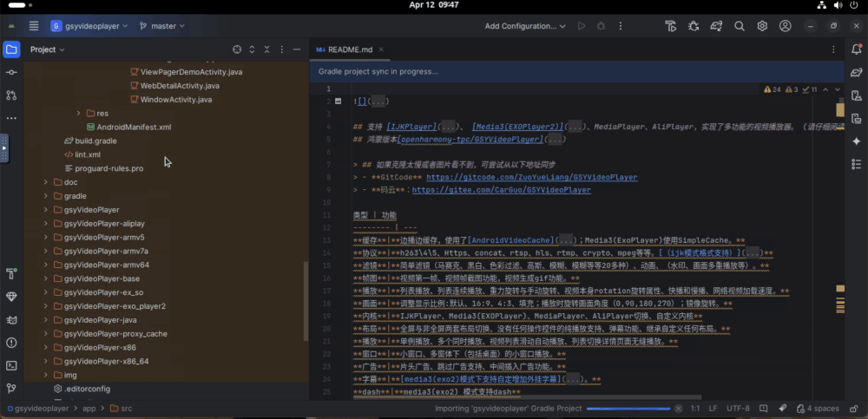
Task: Expand the img folder
Action: click(x=46, y=376)
